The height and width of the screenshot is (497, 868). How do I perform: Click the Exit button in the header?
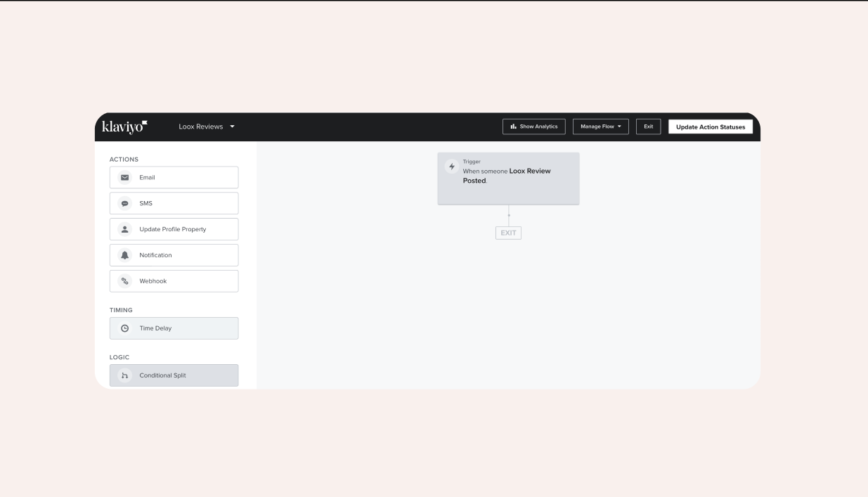pyautogui.click(x=649, y=127)
